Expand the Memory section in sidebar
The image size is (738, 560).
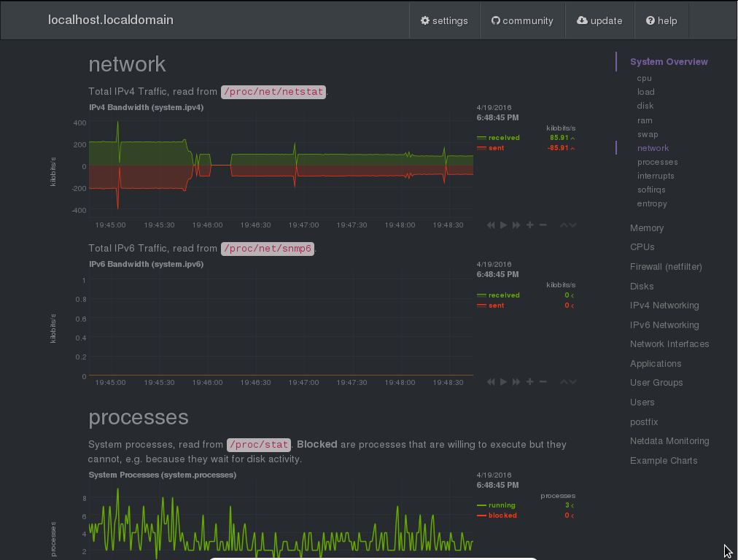(x=647, y=228)
